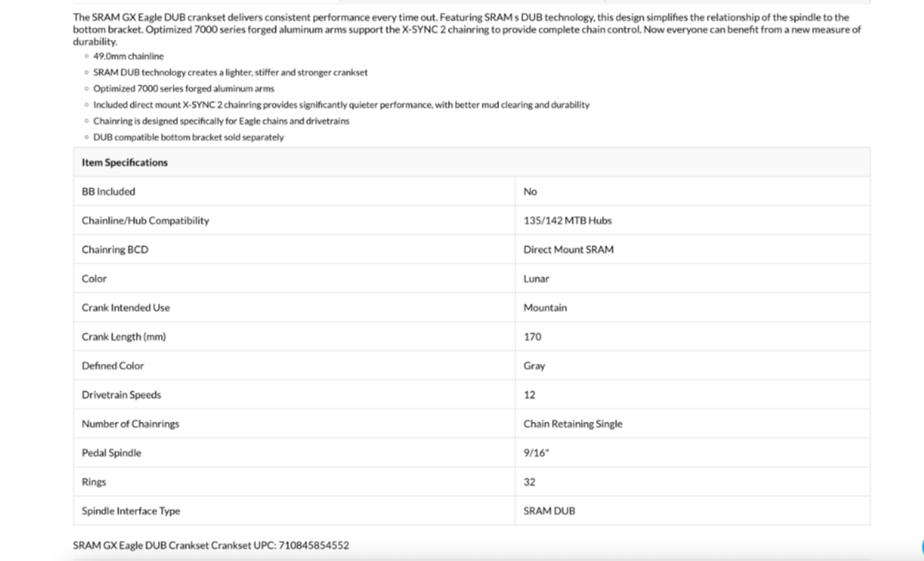Click the Chainring BCD label
This screenshot has width=924, height=561.
coord(114,250)
